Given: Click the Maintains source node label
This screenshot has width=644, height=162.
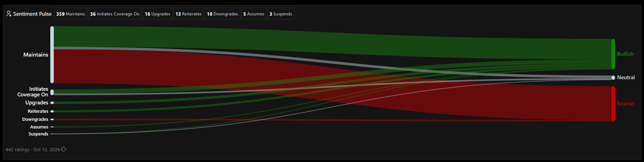Looking at the screenshot, I should [x=36, y=54].
